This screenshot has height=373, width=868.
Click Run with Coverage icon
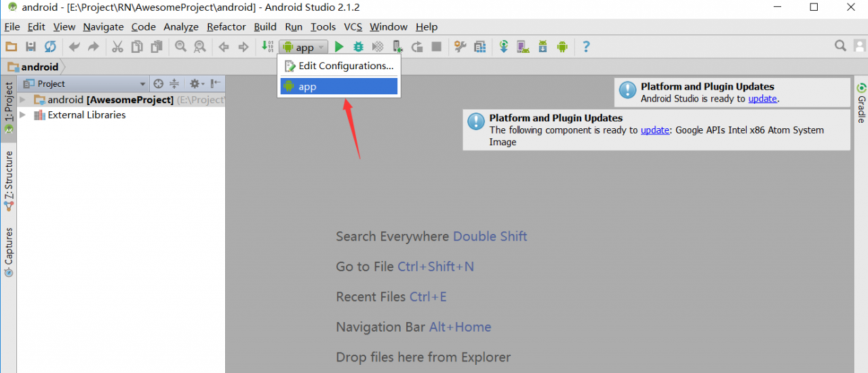pos(378,47)
